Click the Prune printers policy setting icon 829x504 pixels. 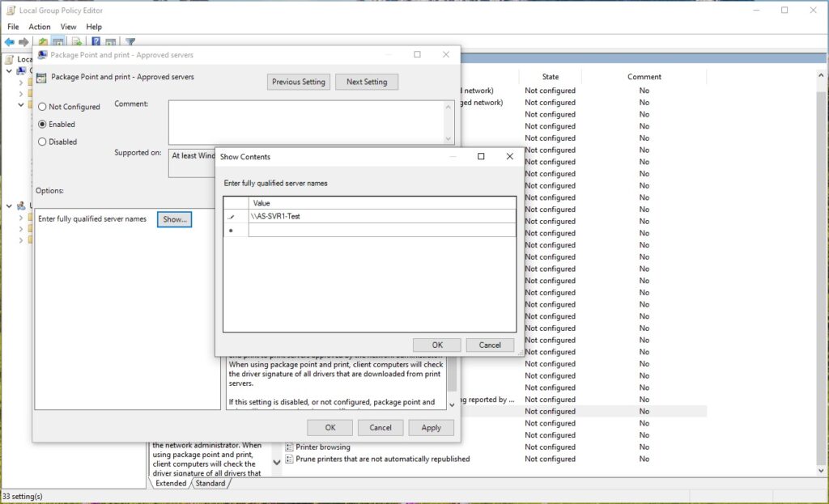[x=289, y=459]
